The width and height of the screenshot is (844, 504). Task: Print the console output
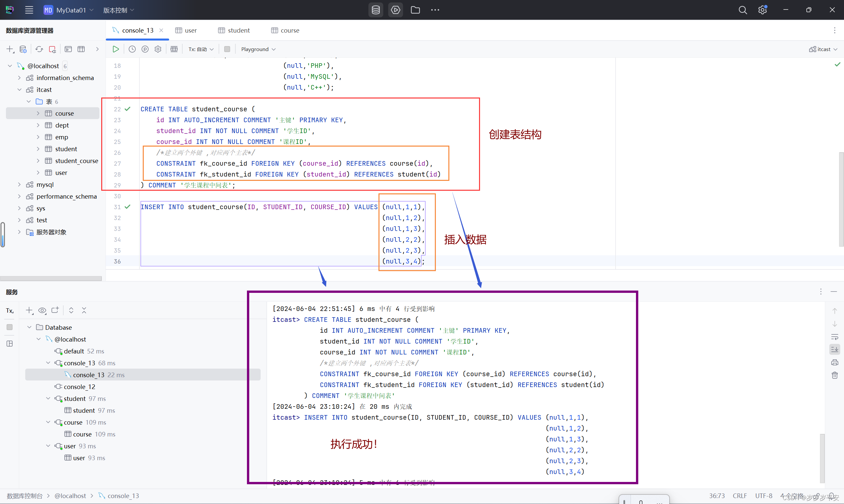[x=834, y=362]
